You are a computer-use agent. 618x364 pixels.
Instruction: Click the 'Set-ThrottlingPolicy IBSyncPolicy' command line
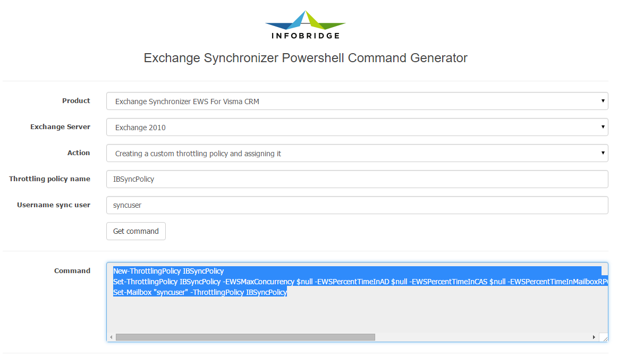click(x=360, y=282)
